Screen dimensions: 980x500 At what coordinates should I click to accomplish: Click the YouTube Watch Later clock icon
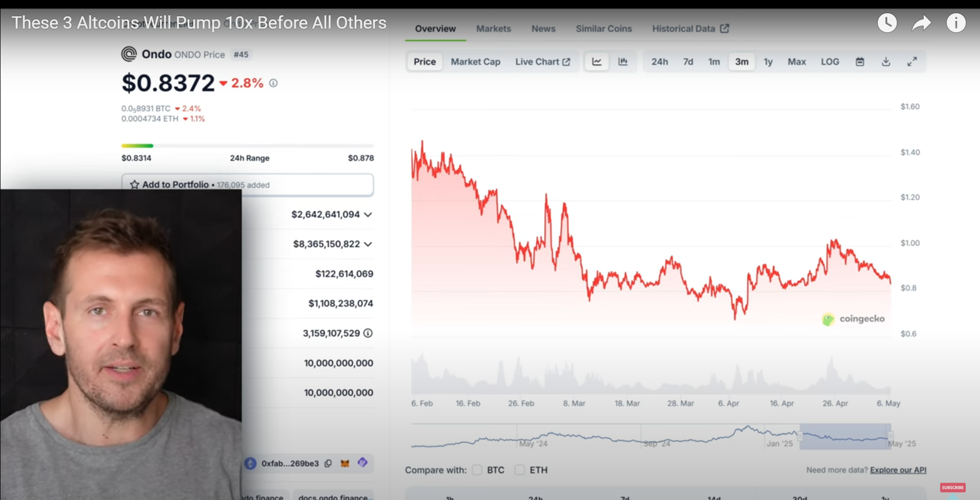click(887, 23)
